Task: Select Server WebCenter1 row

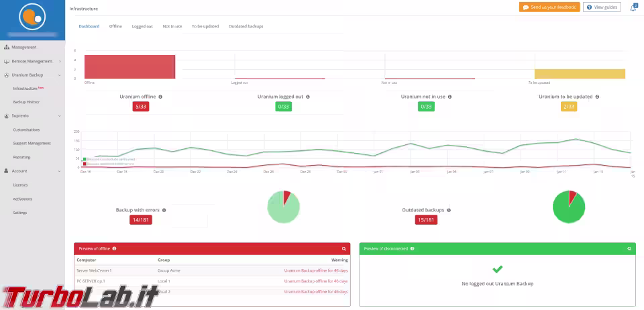Action: 212,270
